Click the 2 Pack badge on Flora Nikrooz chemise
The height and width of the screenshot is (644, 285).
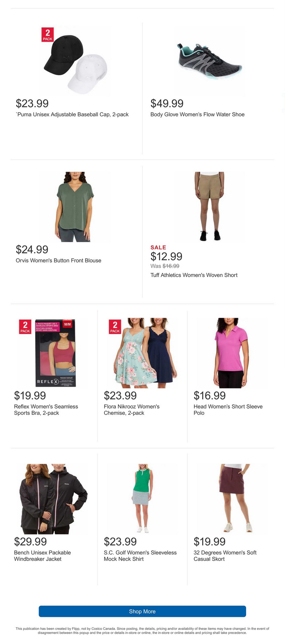point(115,327)
